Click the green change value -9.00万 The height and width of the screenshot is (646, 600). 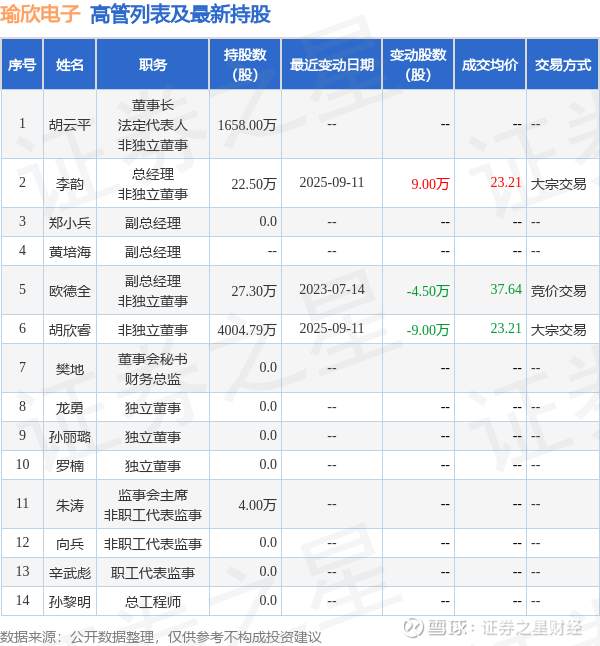[428, 330]
